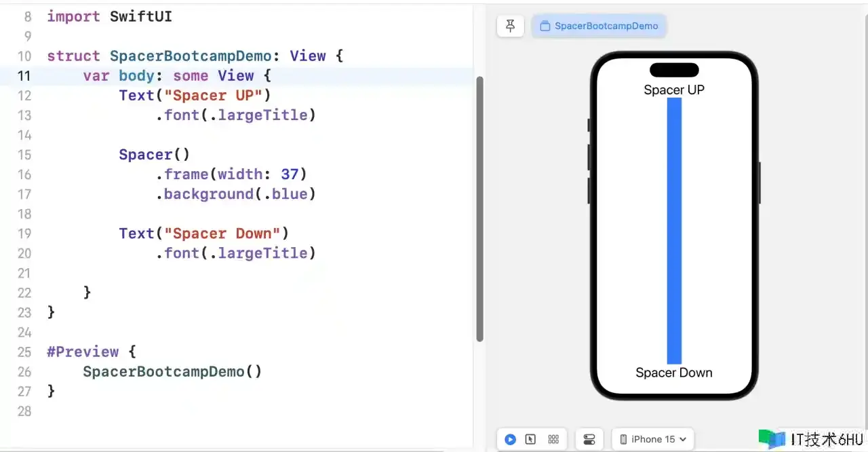Place cursor on "import SwiftUI" line
Image resolution: width=868 pixels, height=452 pixels.
[109, 16]
